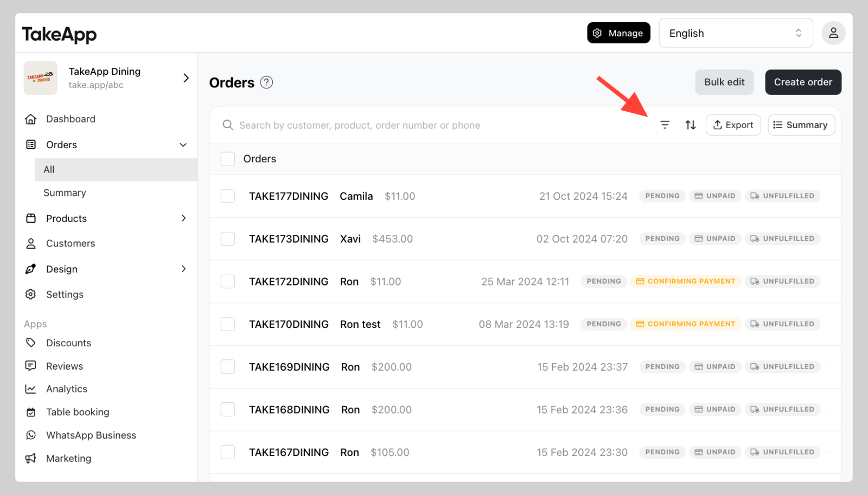Screen dimensions: 868x495
Task: Open the store switcher chevron beside TakeApp Dining
Action: [x=186, y=78]
